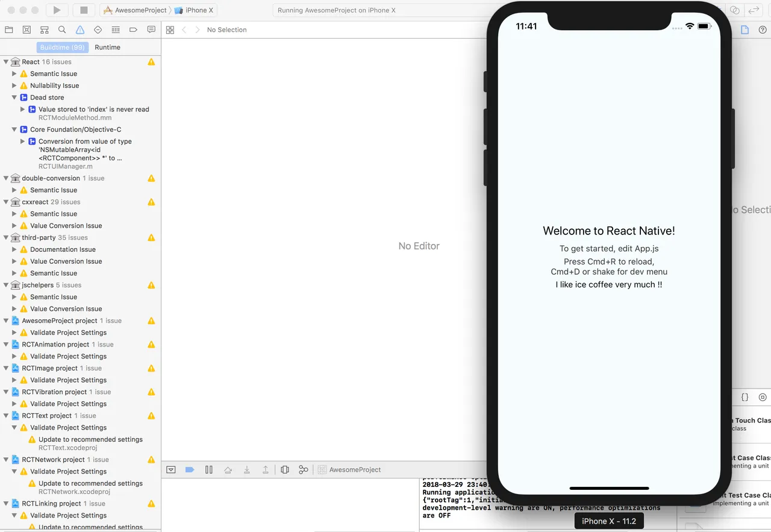771x532 pixels.
Task: Select AwesomeProject process in debug bar
Action: click(x=349, y=469)
